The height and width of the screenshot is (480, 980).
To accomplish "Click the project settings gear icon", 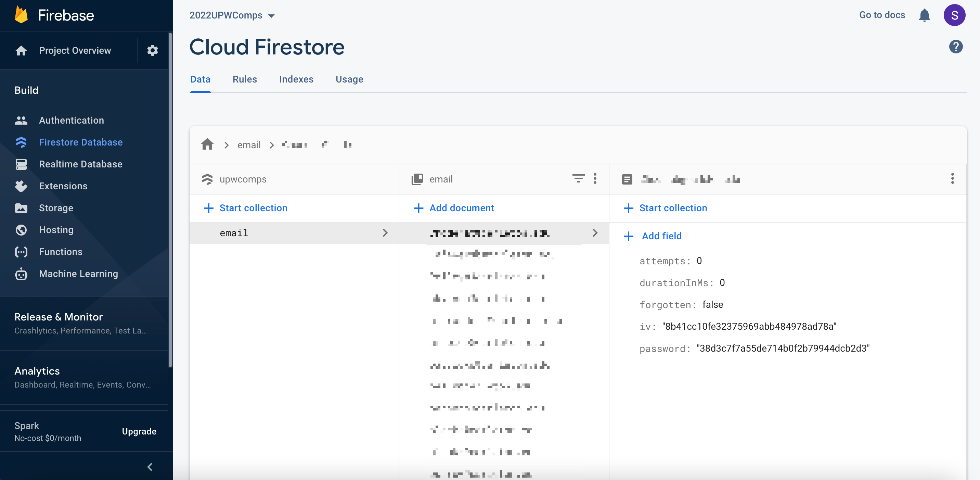I will tap(152, 50).
